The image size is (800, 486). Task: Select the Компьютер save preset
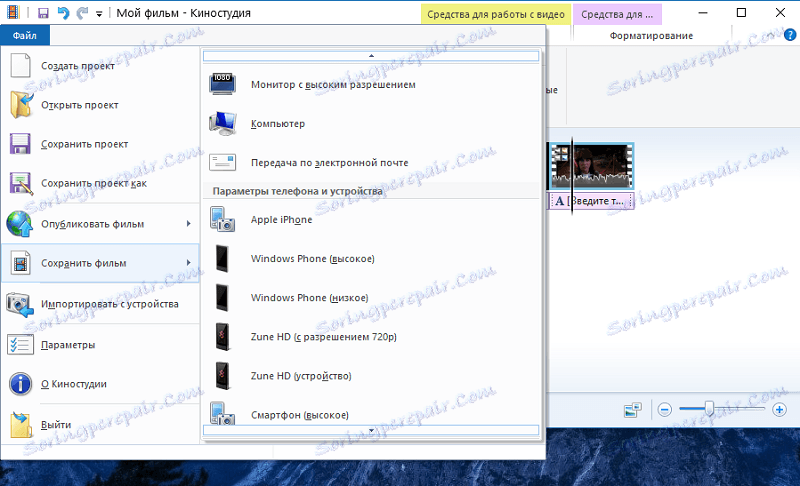[371, 124]
